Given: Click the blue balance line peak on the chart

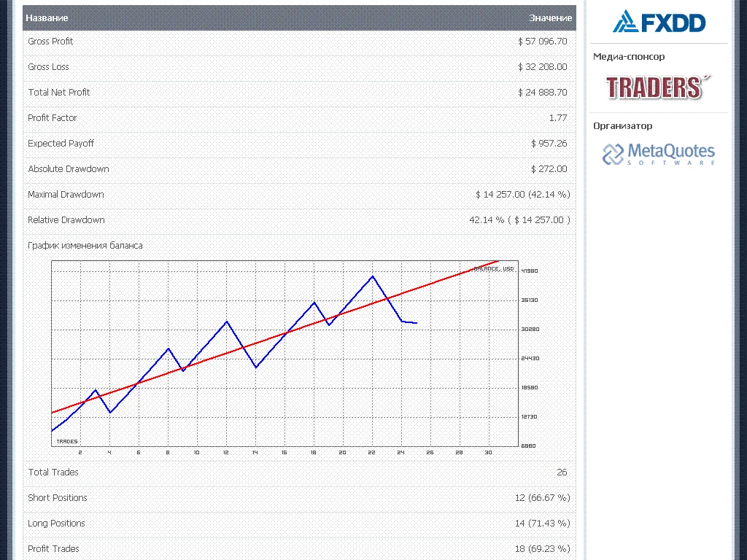Looking at the screenshot, I should (x=372, y=277).
